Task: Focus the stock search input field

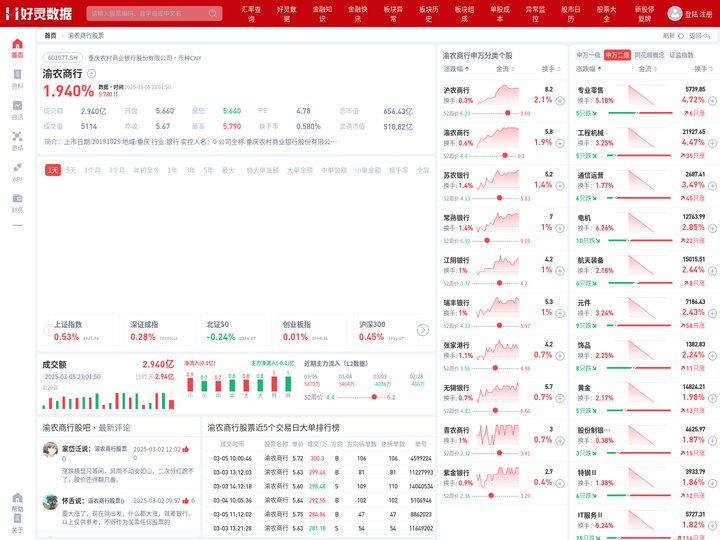Action: [154, 13]
